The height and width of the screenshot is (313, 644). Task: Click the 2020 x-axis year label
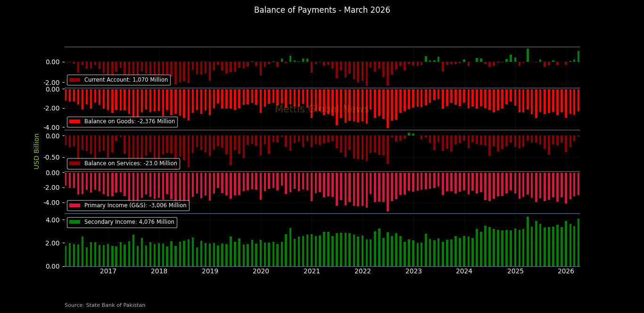[x=261, y=271]
